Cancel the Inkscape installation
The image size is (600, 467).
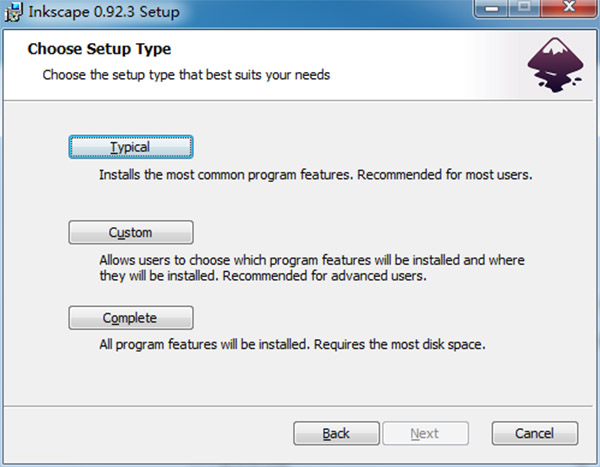(535, 433)
